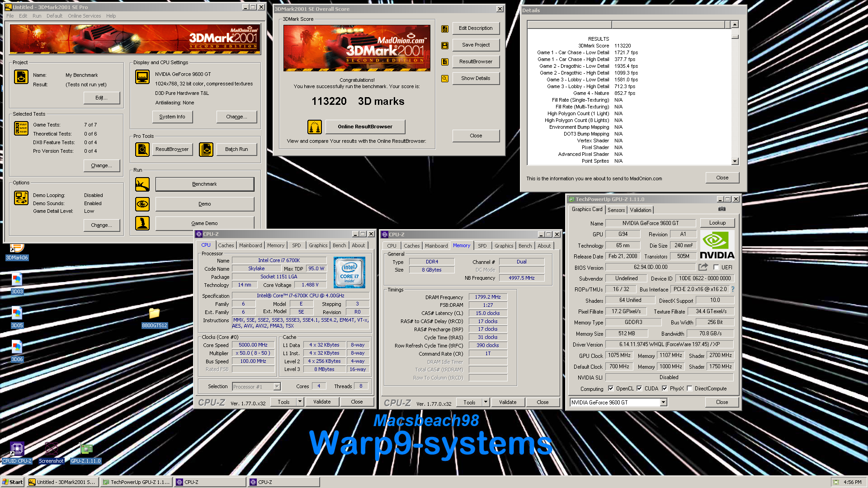Click the Bus Interface question mark in GPU-Z
This screenshot has height=488, width=868.
click(733, 289)
